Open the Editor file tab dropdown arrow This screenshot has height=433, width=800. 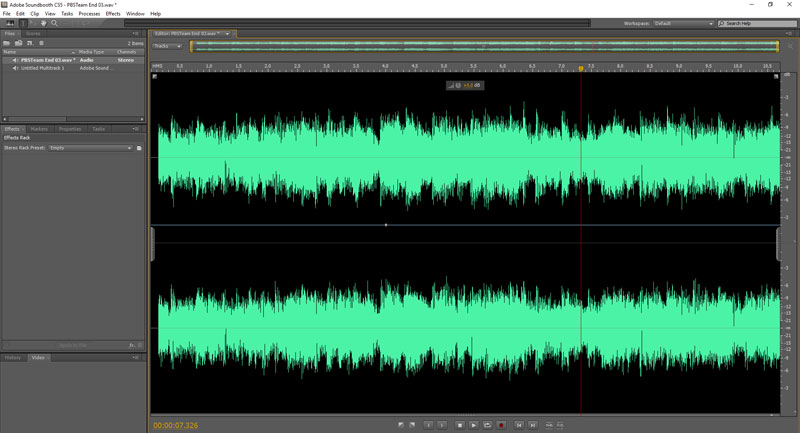pyautogui.click(x=228, y=34)
